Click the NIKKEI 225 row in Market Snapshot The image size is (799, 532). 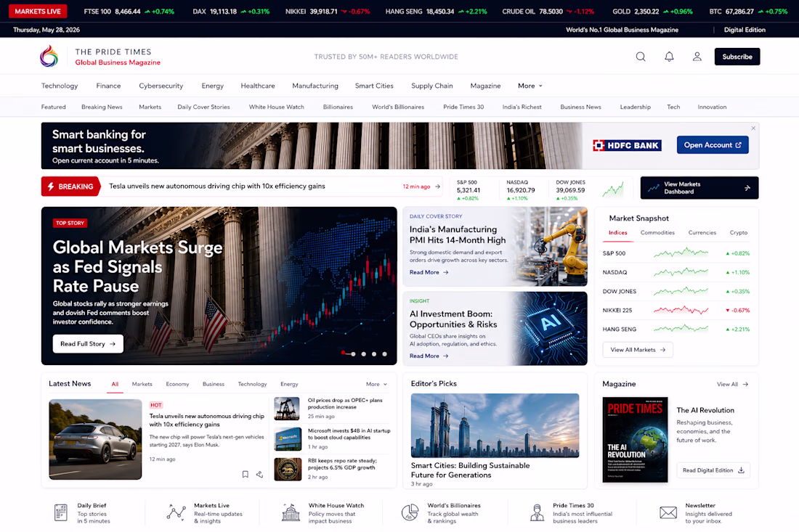(676, 310)
